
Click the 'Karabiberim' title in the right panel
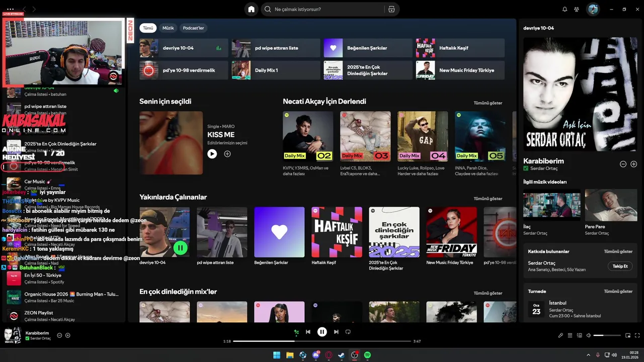(x=543, y=161)
